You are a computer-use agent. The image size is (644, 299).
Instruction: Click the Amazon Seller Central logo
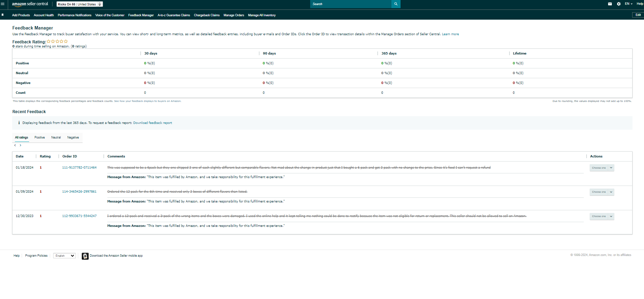click(30, 4)
